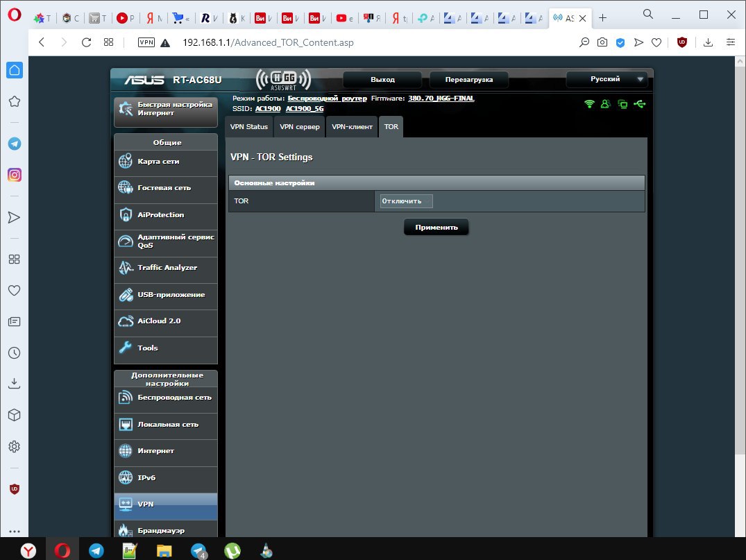This screenshot has width=746, height=560.
Task: Switch to the YouTube browser tab
Action: coord(345,18)
